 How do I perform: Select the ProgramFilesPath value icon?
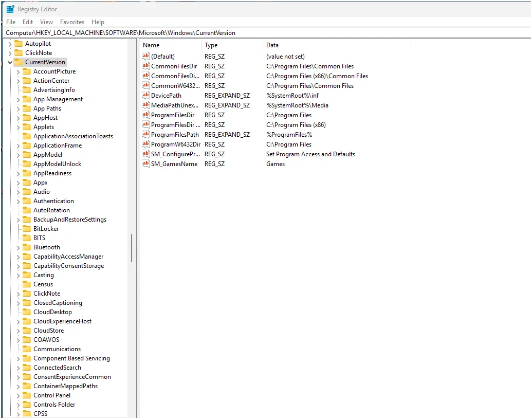tap(146, 134)
